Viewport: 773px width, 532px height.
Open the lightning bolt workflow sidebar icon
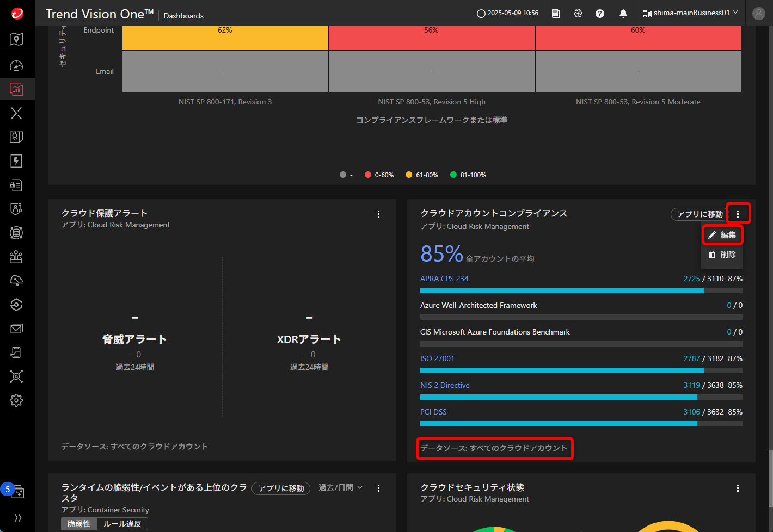click(x=16, y=161)
